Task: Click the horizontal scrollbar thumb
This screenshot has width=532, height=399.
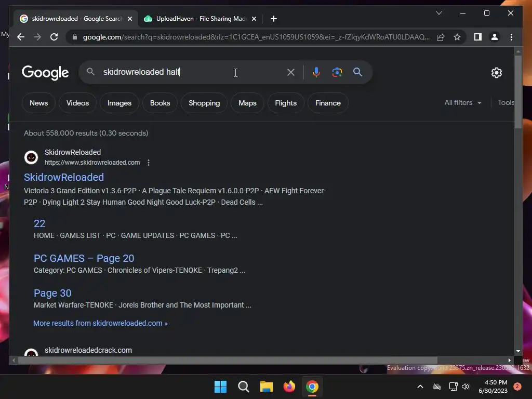Action: (x=228, y=361)
